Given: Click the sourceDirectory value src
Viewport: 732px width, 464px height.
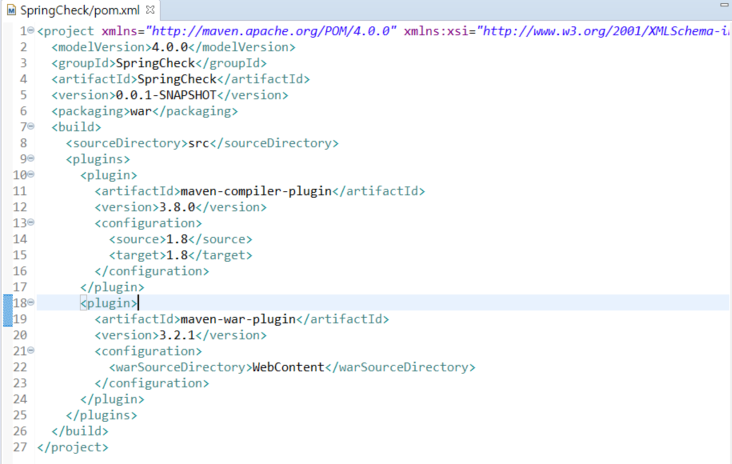Looking at the screenshot, I should pos(198,143).
